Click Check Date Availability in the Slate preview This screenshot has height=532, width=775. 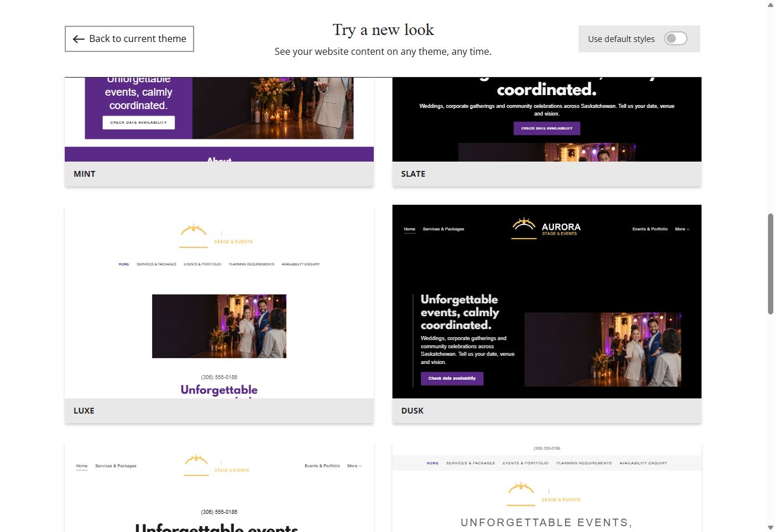coord(547,128)
